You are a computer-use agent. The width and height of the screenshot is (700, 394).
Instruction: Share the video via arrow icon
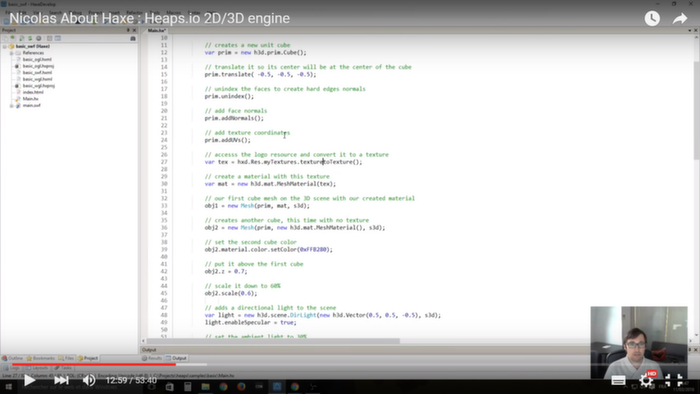[680, 18]
